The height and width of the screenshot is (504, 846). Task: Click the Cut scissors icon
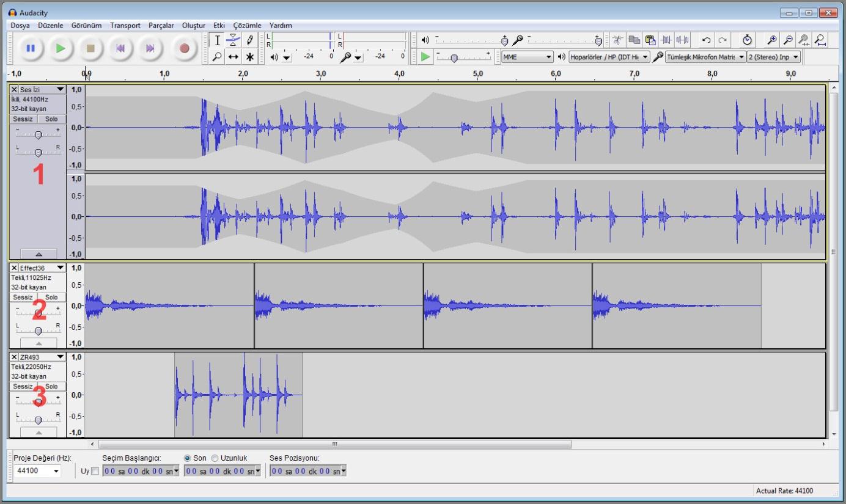pos(617,40)
